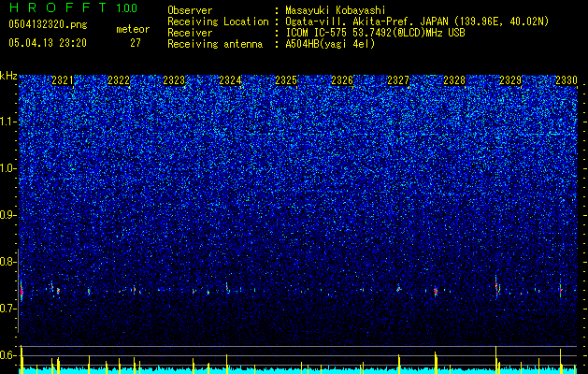Click the 2324 time marker
The height and width of the screenshot is (374, 588).
[x=230, y=80]
